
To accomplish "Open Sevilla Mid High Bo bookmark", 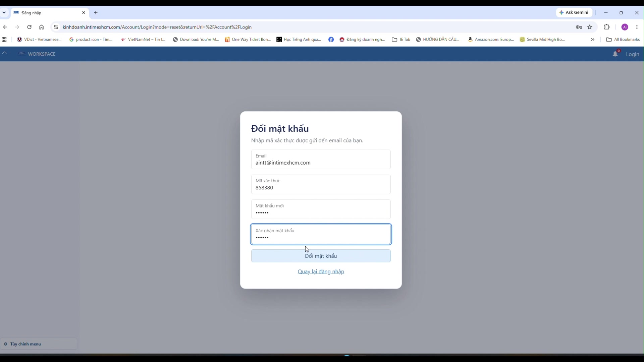I will 542,40.
